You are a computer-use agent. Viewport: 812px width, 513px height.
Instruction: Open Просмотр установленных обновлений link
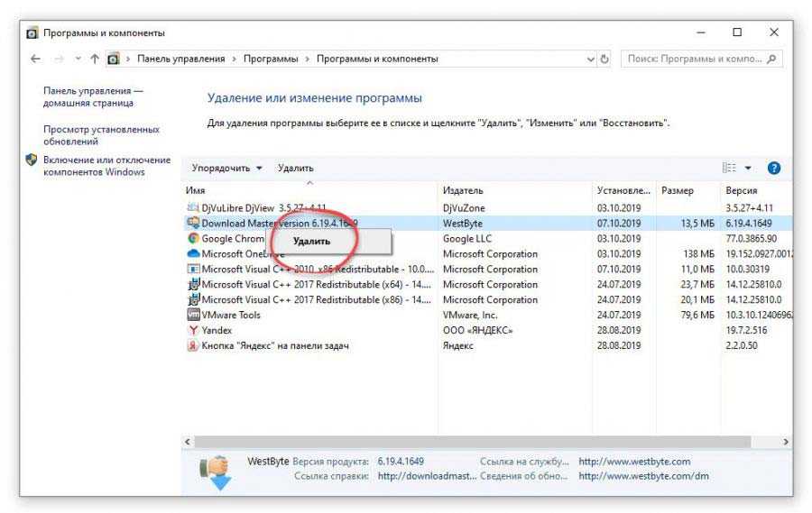(100, 135)
